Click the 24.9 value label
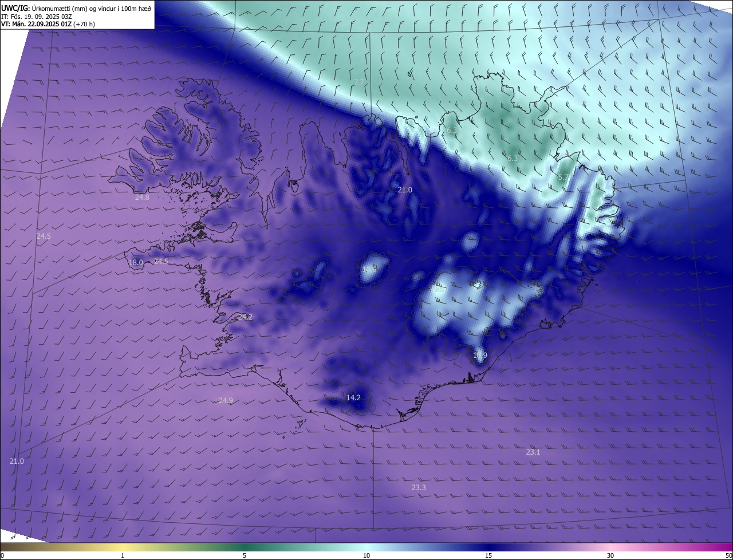733x560 pixels. 226,401
